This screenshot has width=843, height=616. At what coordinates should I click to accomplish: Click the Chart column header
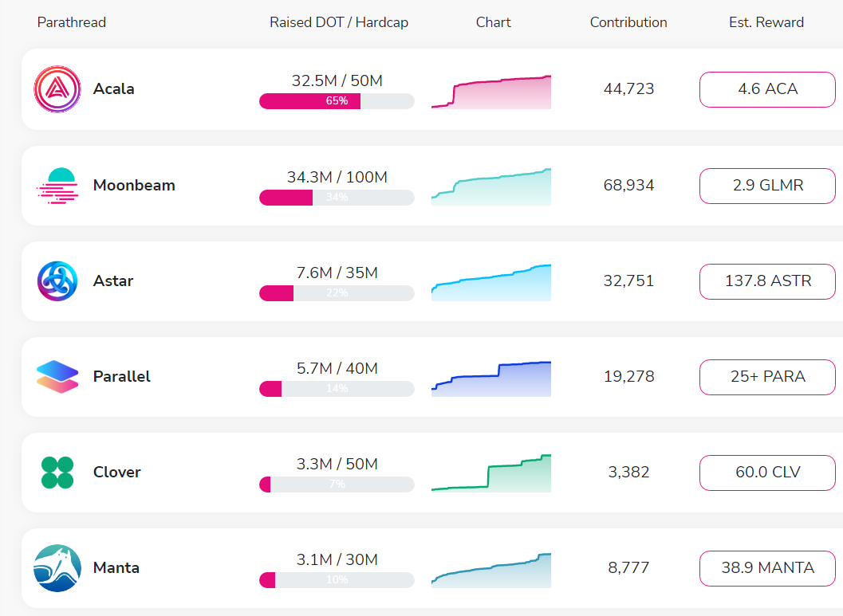coord(493,22)
